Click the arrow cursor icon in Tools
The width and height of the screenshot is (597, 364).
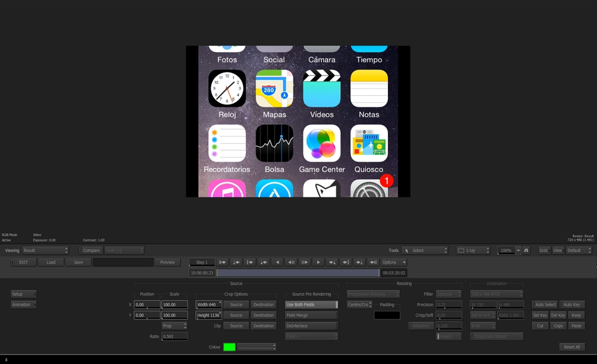pos(407,251)
